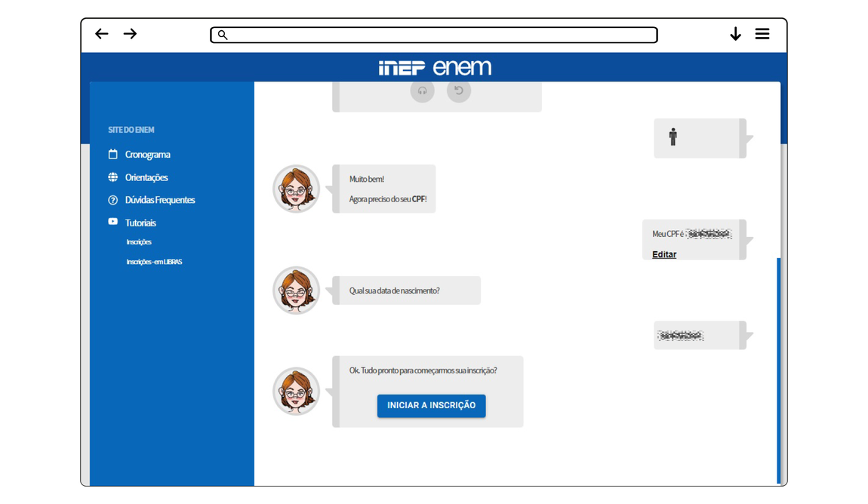Viewport: 868px width, 504px height.
Task: Click the blurred birth date reply bubble
Action: pyautogui.click(x=700, y=335)
